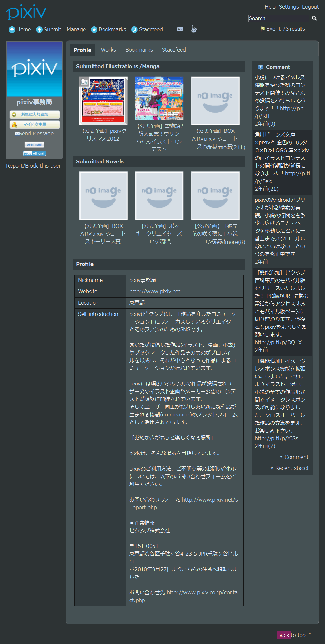View more illustrations (211)
Screen dimensions: 325x644
point(225,147)
